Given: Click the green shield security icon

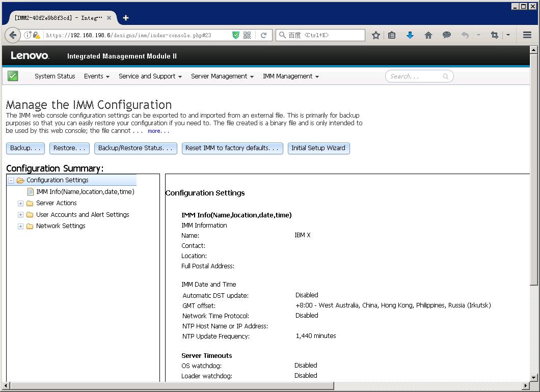Looking at the screenshot, I should tap(235, 35).
